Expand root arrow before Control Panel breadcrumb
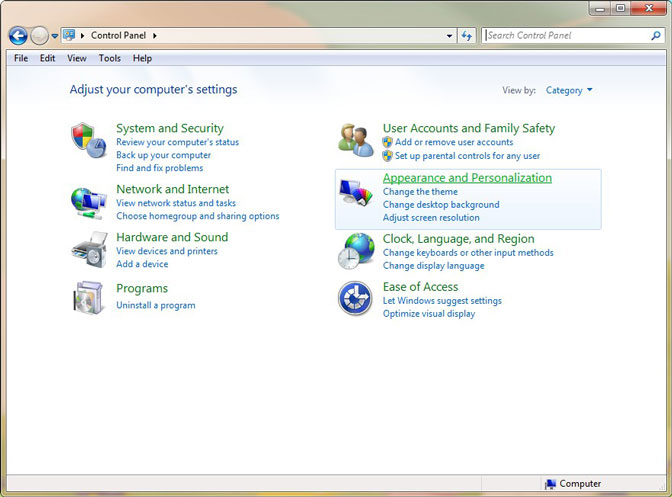Image resolution: width=672 pixels, height=497 pixels. tap(82, 36)
